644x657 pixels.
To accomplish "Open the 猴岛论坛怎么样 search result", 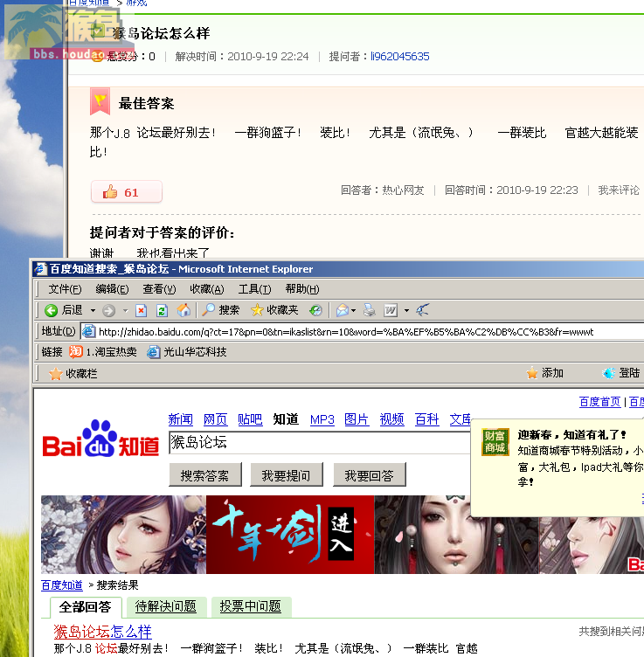I will 102,632.
